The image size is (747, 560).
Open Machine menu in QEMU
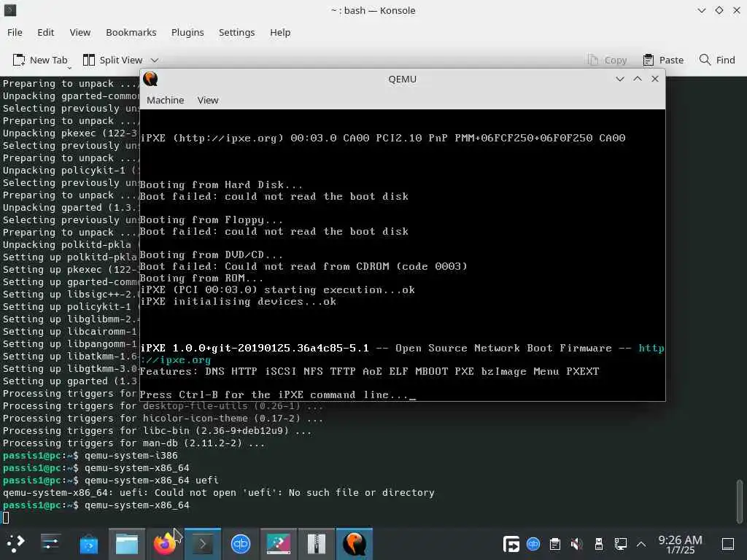166,101
